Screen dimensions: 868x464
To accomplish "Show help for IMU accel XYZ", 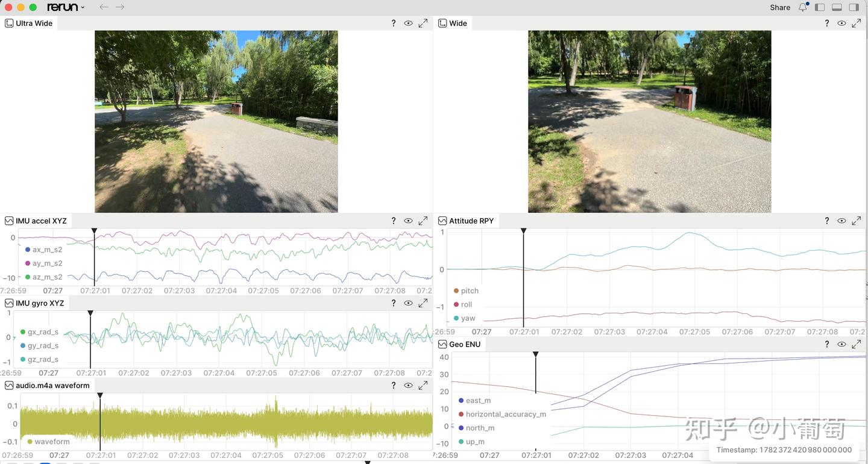I will tap(394, 221).
